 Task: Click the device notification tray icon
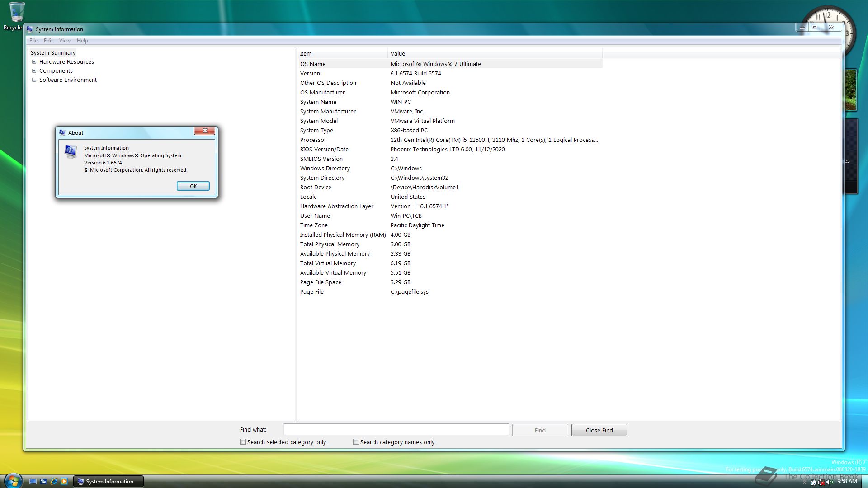pos(814,482)
